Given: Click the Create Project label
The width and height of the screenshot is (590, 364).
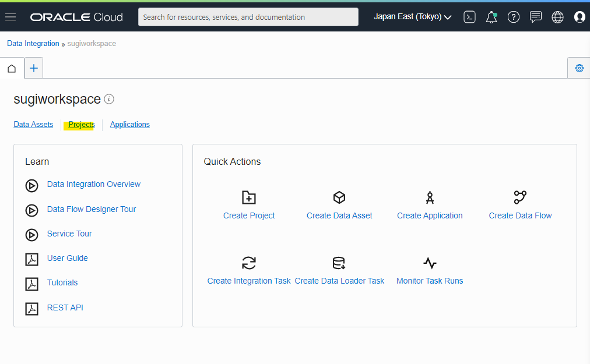Looking at the screenshot, I should click(249, 215).
